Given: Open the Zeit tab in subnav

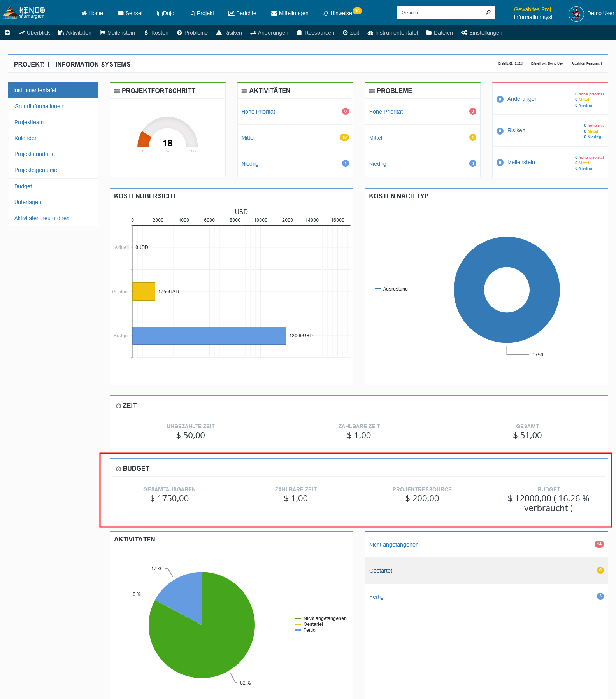Looking at the screenshot, I should (x=351, y=33).
